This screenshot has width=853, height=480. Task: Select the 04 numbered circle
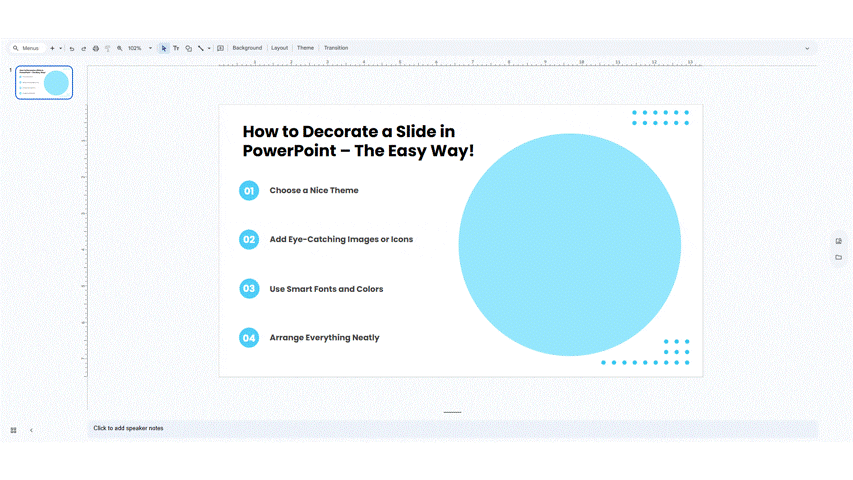click(x=249, y=337)
